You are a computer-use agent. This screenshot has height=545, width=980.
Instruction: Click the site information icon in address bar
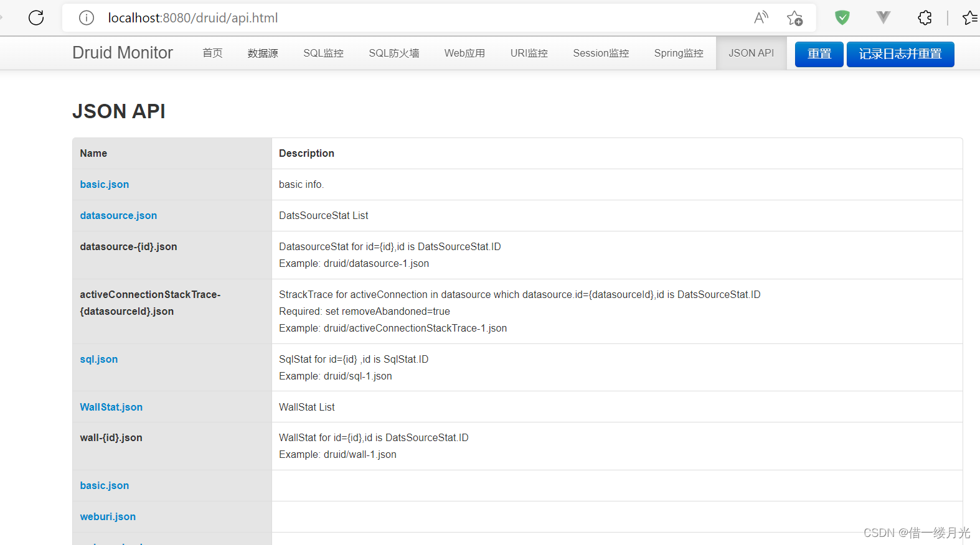click(87, 18)
